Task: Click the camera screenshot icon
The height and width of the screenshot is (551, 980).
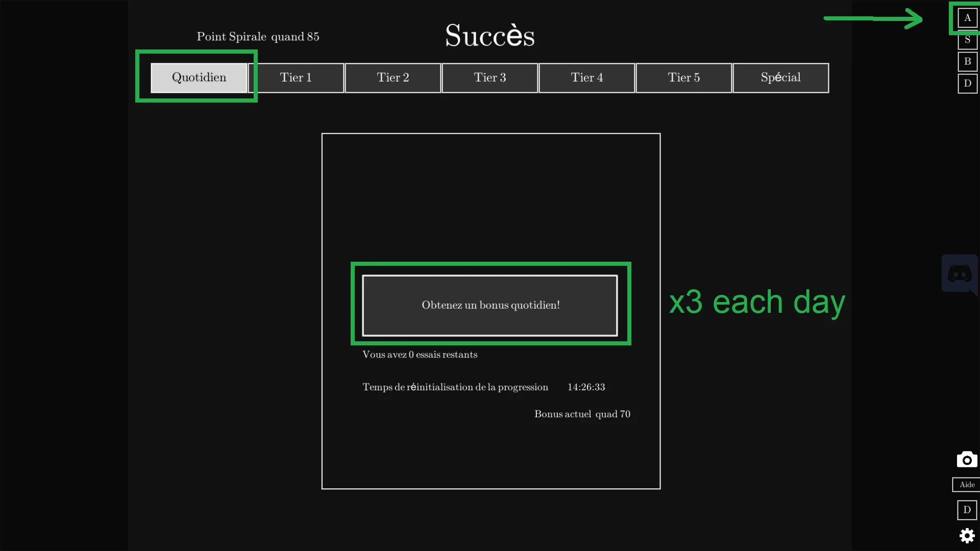Action: pos(967,460)
